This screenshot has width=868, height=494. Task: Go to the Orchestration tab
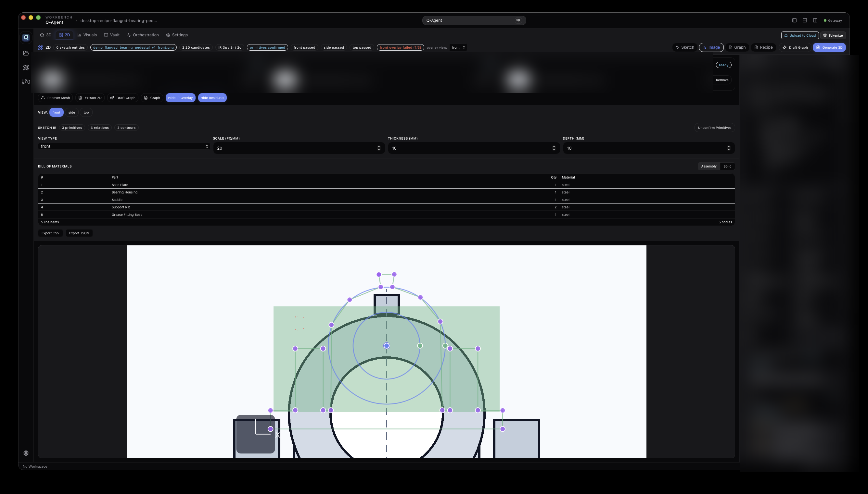coord(143,35)
